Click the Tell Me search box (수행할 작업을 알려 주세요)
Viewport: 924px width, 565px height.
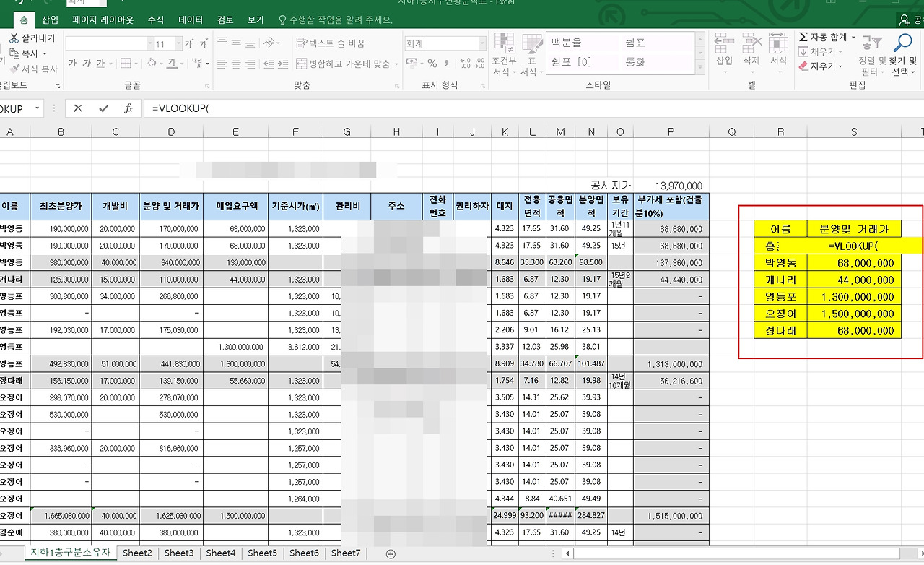click(x=335, y=20)
